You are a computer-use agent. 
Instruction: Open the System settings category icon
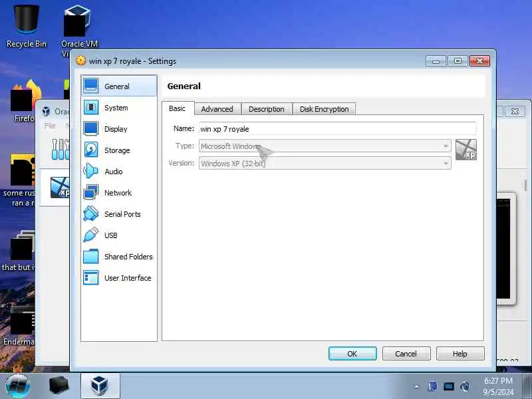click(91, 108)
